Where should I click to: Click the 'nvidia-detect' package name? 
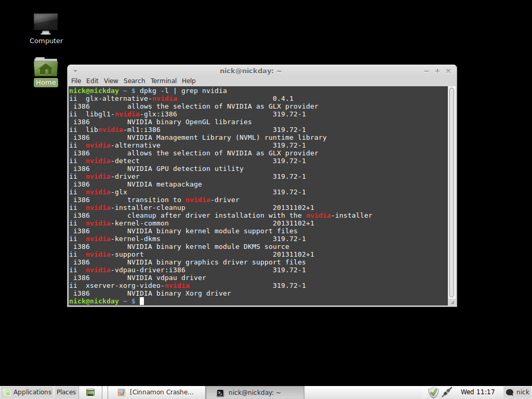click(113, 161)
